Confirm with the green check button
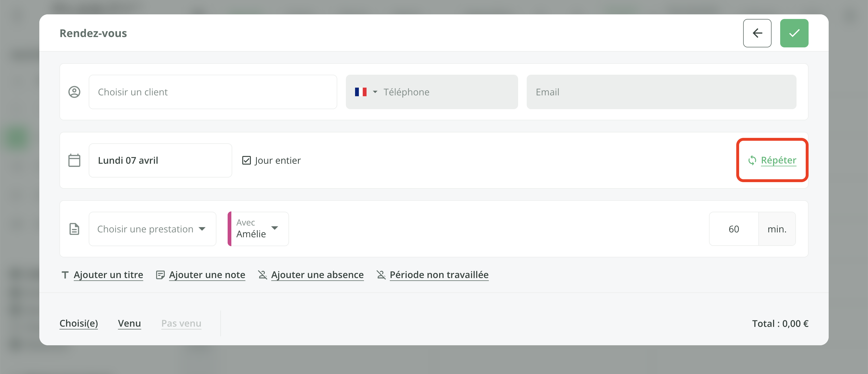Image resolution: width=868 pixels, height=374 pixels. click(x=794, y=33)
